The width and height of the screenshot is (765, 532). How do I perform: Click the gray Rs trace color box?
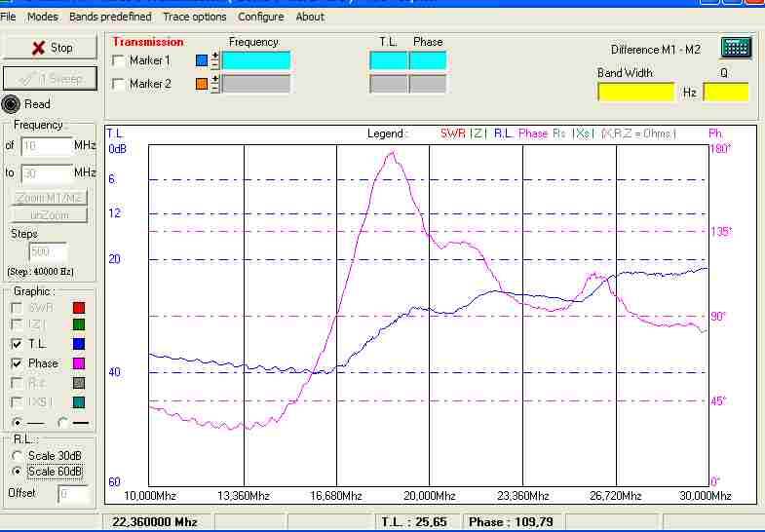(x=79, y=383)
